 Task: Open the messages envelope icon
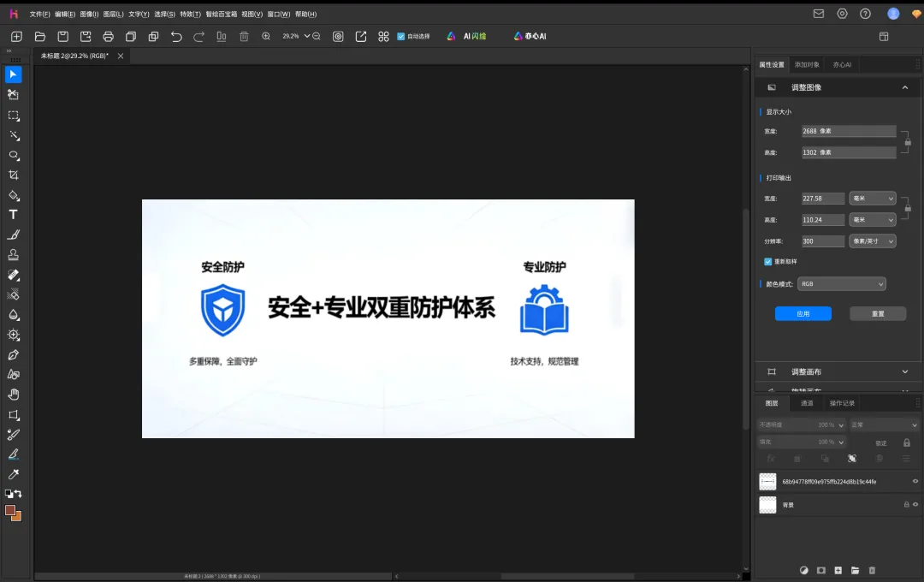(x=819, y=14)
